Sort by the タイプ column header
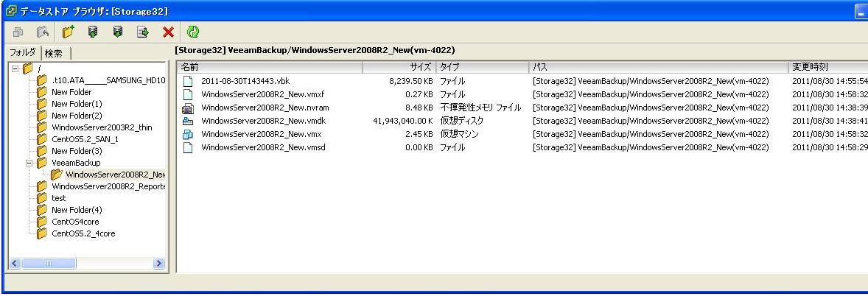Viewport: 868px width, 299px height. pos(482,67)
